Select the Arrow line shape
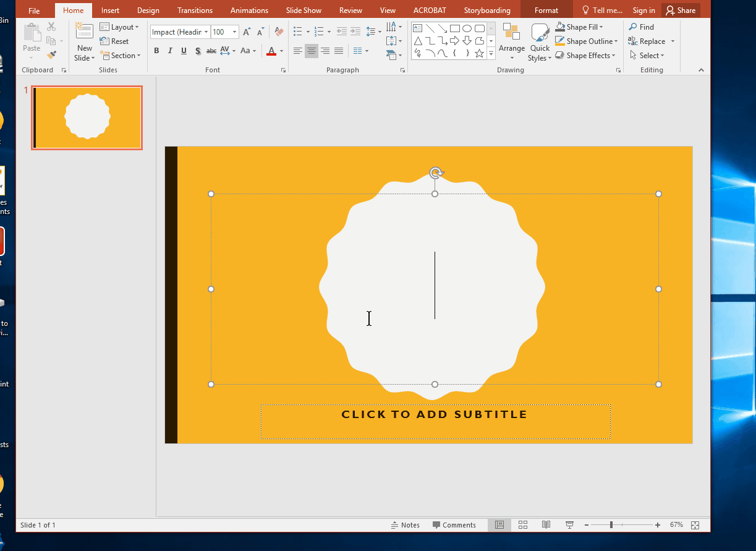Viewport: 756px width, 551px height. coord(443,28)
